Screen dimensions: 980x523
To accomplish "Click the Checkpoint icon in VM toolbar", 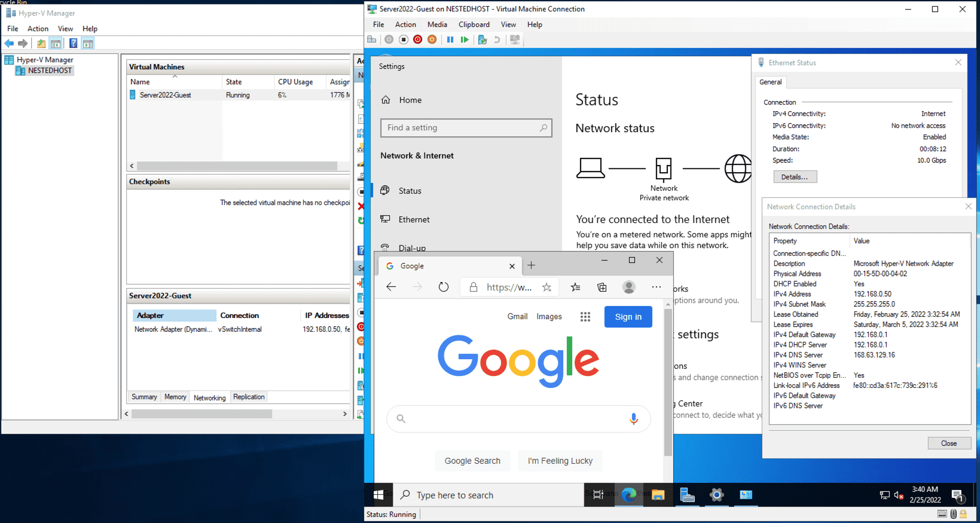I will coord(483,39).
